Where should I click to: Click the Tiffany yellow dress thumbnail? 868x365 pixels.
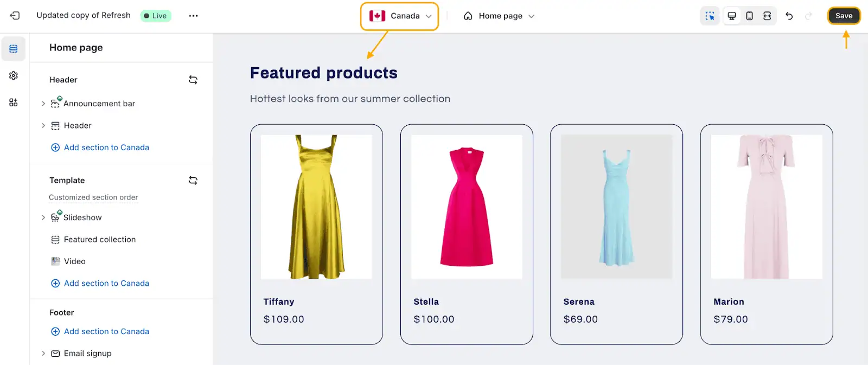(316, 207)
